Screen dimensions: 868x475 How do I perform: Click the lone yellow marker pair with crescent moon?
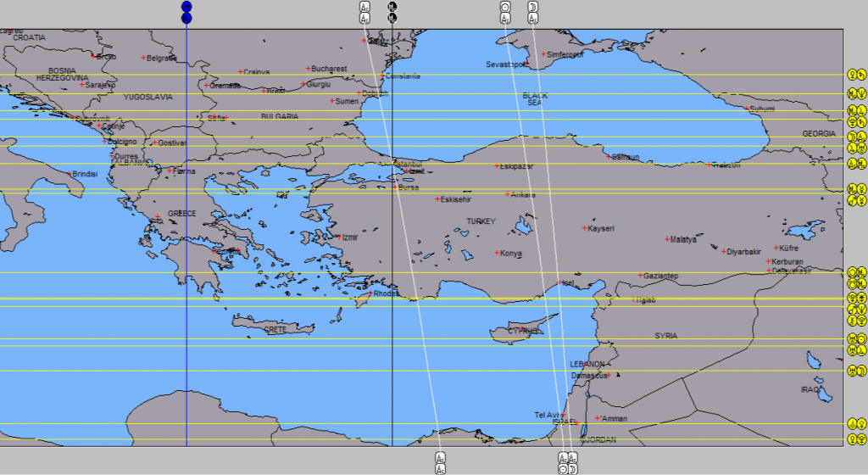857,371
